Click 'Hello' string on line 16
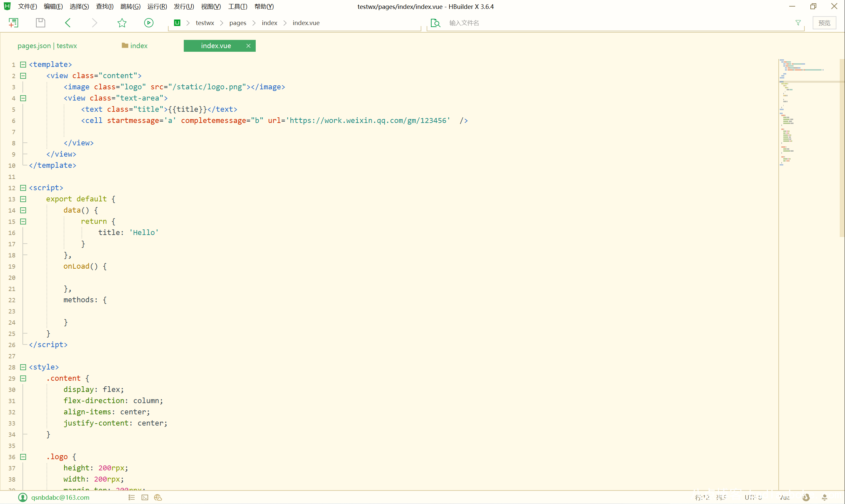The height and width of the screenshot is (504, 845). pos(144,233)
